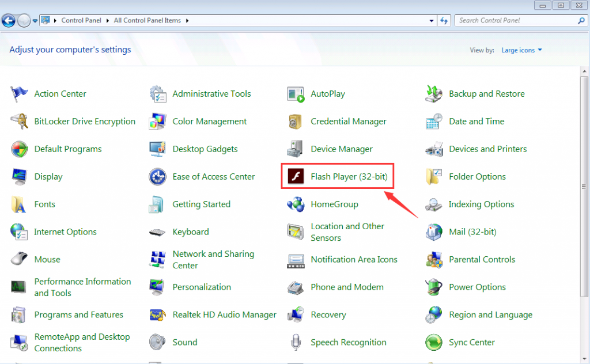Viewport: 590px width, 364px height.
Task: Open the Date and Time calendar icon
Action: (x=434, y=121)
